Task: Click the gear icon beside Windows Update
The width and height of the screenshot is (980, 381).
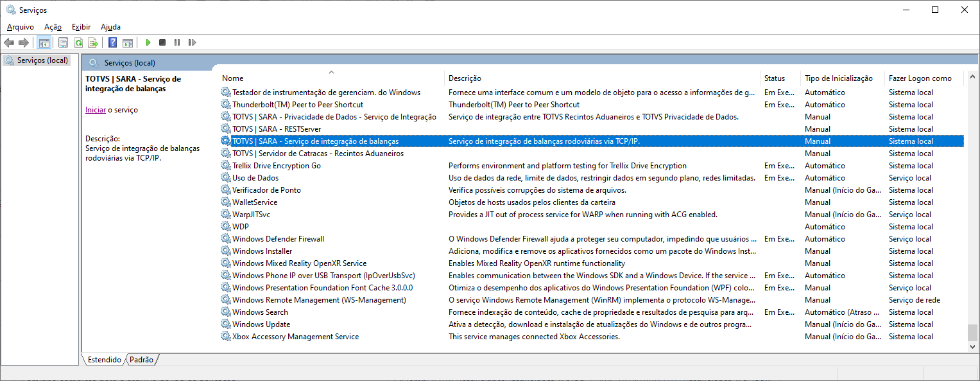Action: [x=225, y=324]
